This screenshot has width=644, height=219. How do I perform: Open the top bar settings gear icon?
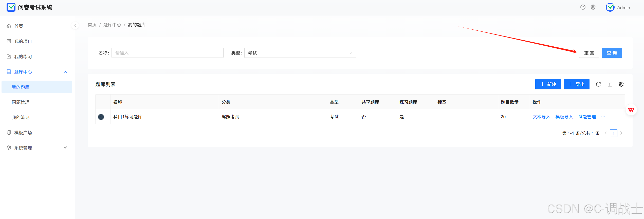point(593,7)
